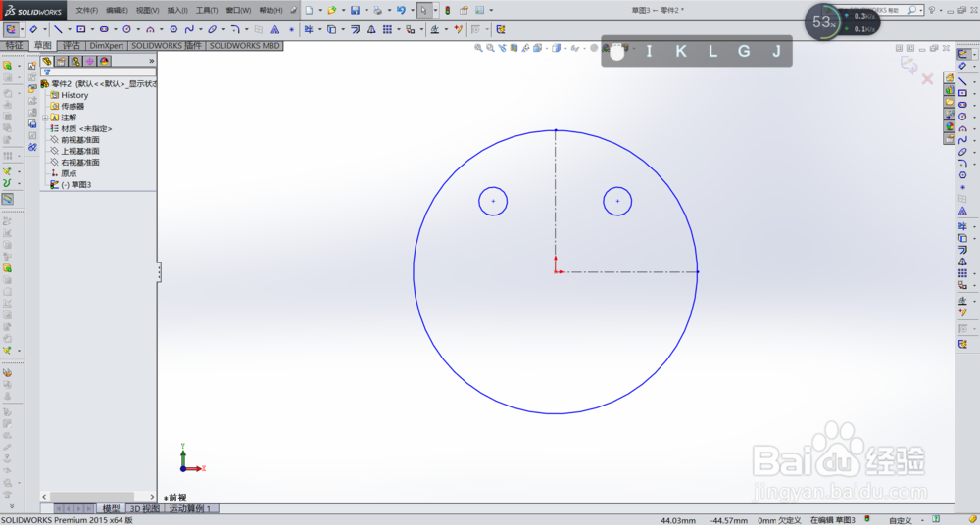Cancel sketch with the red X icon

[927, 78]
